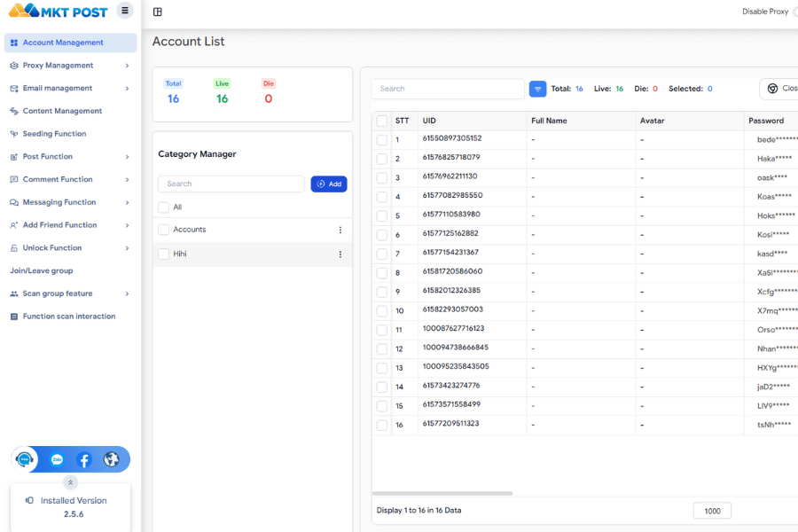Click the Password column header
This screenshot has width=798, height=532.
(x=771, y=121)
